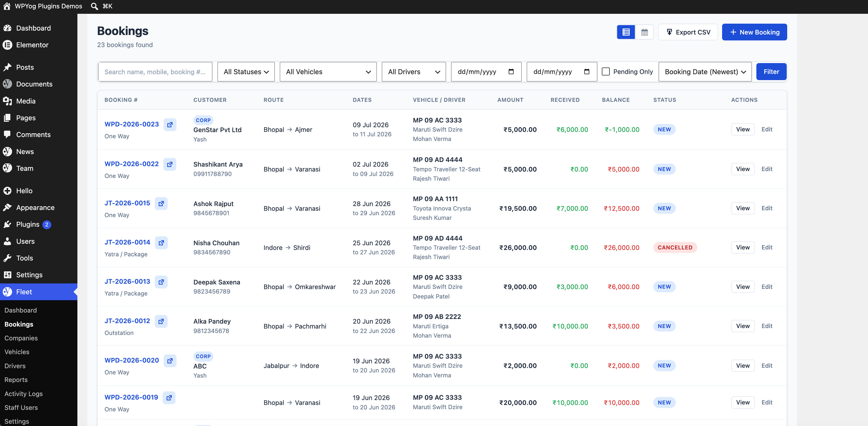This screenshot has width=868, height=426.
Task: Open external link icon for JT-2026-0012
Action: click(x=161, y=321)
